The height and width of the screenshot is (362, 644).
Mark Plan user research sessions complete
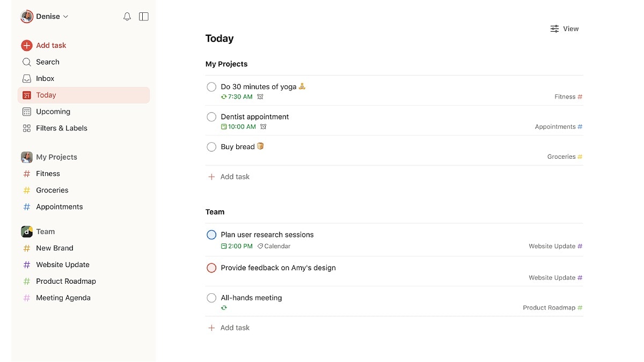[x=211, y=235]
